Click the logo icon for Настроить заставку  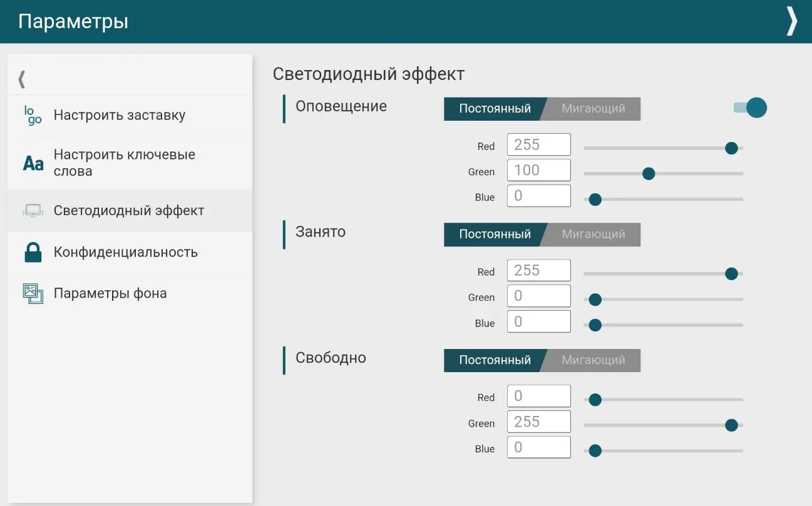point(33,115)
